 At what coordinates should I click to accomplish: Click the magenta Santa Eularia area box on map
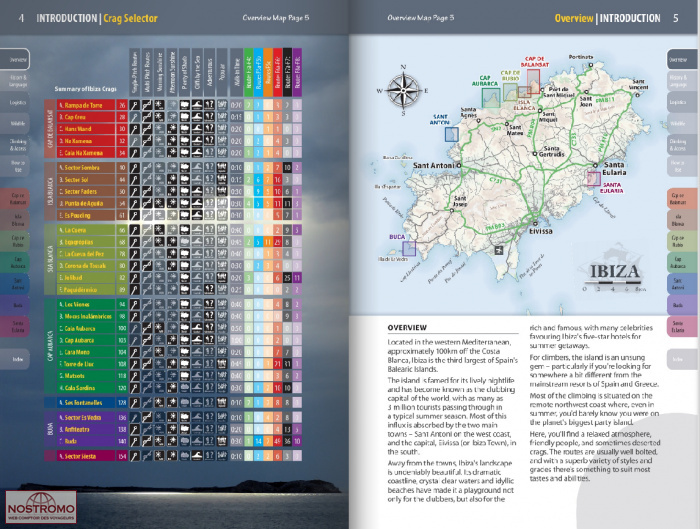[594, 179]
